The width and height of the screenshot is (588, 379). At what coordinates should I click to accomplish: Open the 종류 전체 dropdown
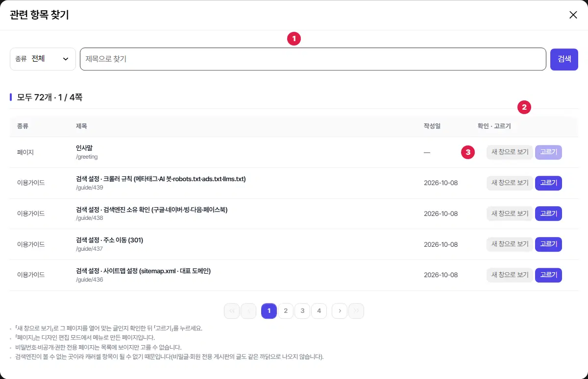click(43, 59)
